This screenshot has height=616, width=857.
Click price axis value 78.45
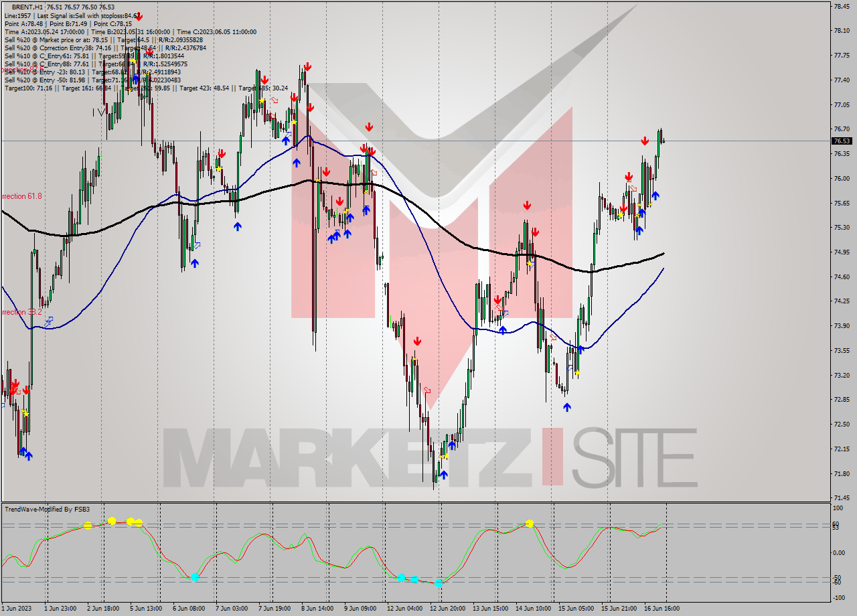pos(842,6)
